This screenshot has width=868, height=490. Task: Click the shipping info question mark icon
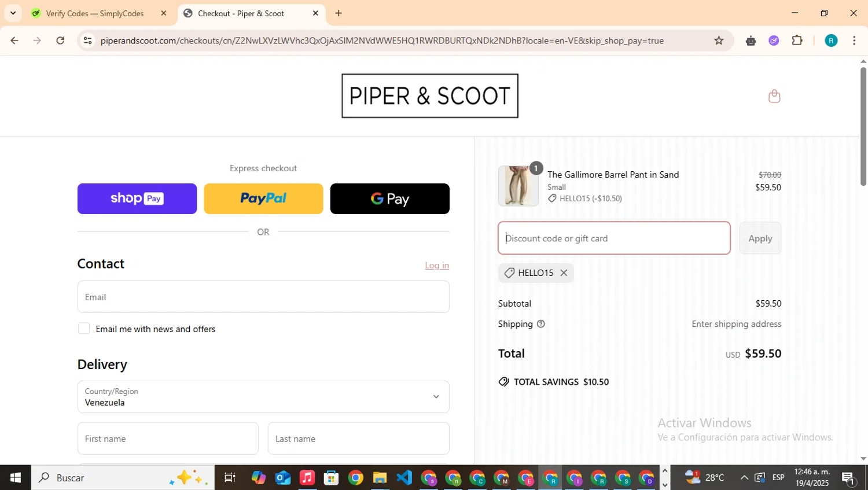(541, 324)
